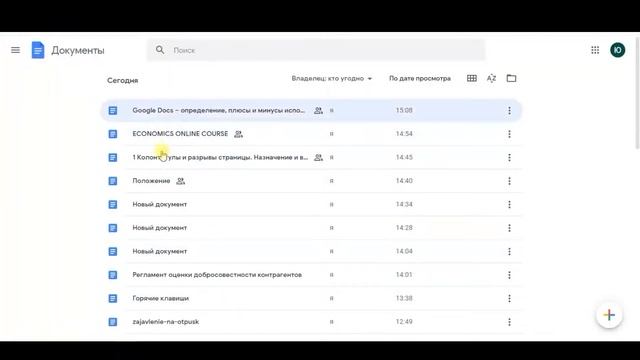The image size is (640, 360).
Task: Click the Google Docs logo icon
Action: click(38, 50)
